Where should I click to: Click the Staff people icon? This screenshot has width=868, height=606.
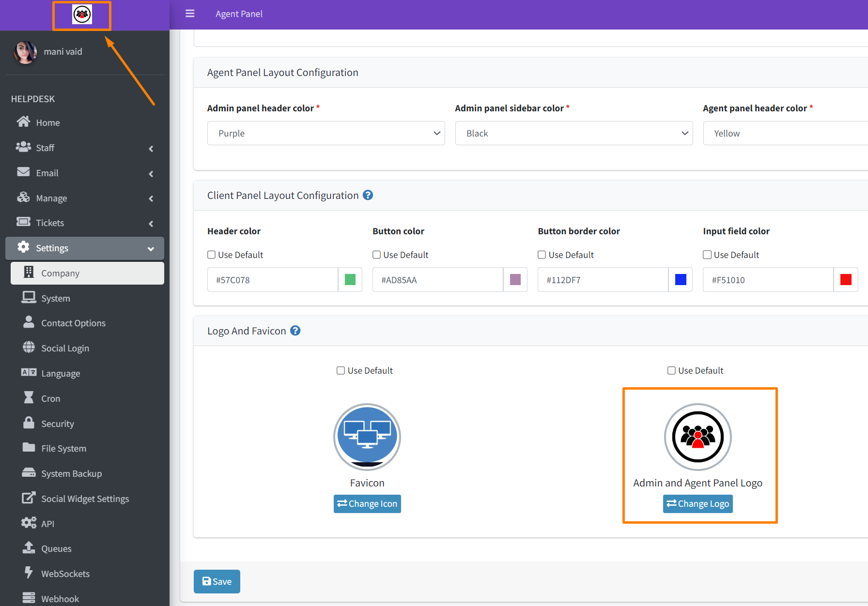[23, 147]
